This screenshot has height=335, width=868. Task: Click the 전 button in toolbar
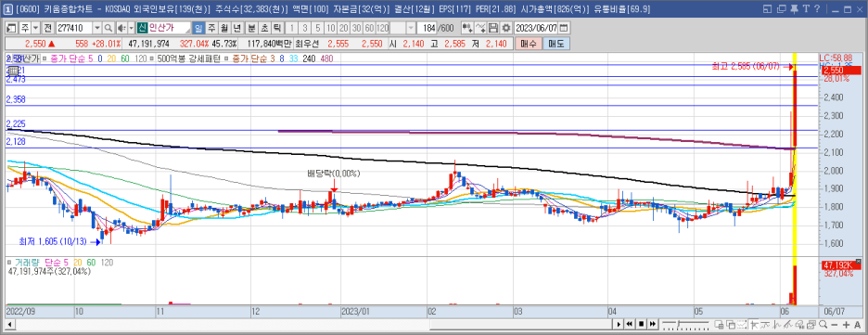(47, 28)
